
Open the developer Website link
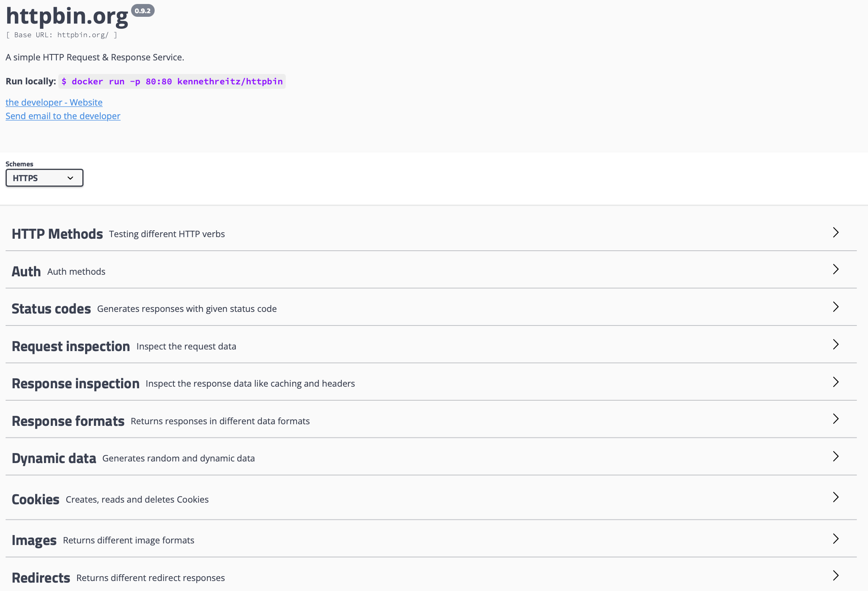54,102
